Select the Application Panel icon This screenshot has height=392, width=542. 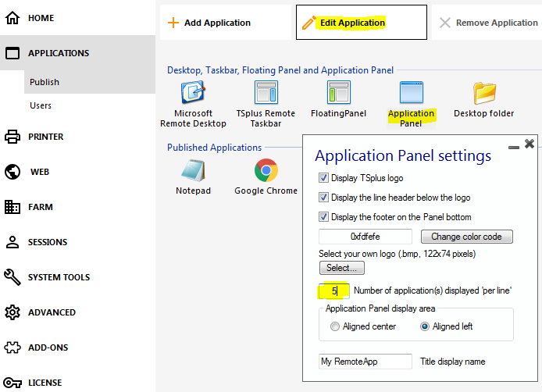tap(411, 93)
